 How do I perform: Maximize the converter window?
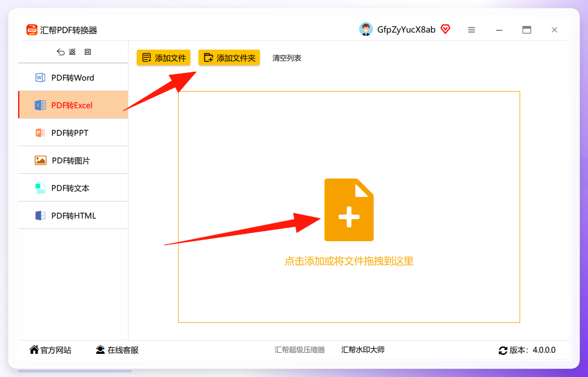tap(527, 30)
